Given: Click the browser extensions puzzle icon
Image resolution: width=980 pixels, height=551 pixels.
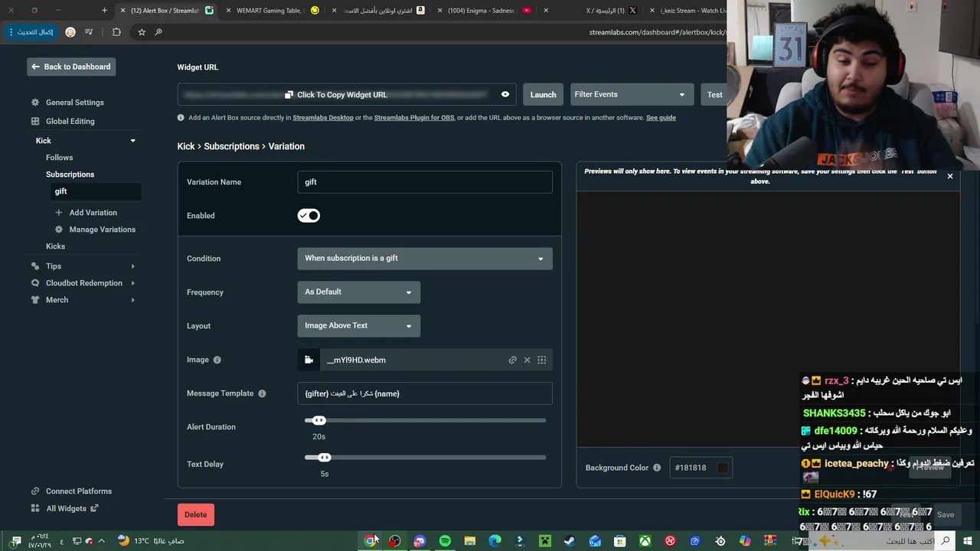Looking at the screenshot, I should pos(116,32).
